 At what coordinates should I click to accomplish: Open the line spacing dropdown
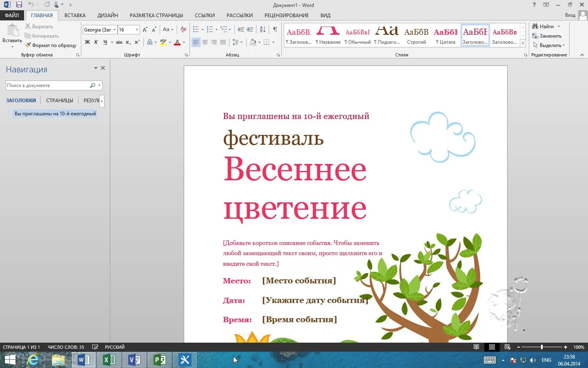pos(241,42)
